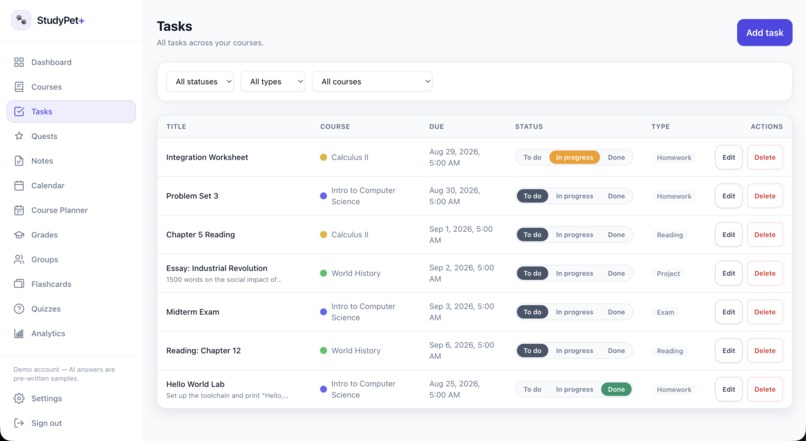Click the Groups people icon
The width and height of the screenshot is (806, 441).
coord(19,260)
